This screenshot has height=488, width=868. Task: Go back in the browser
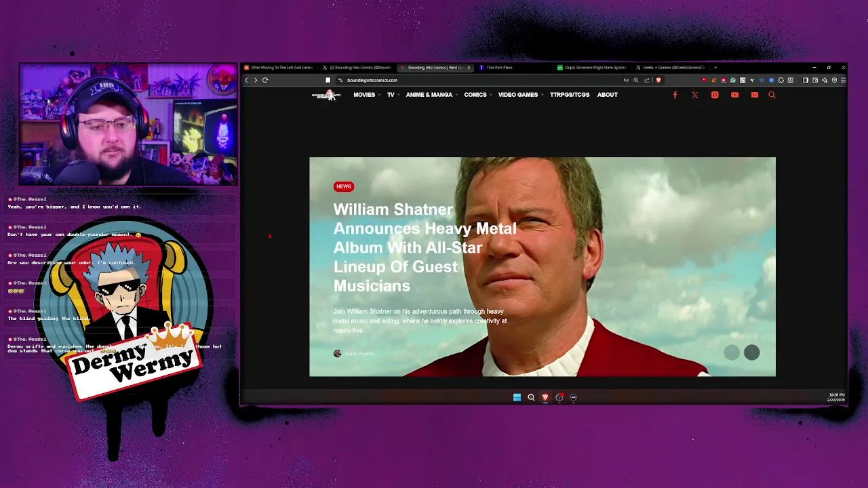pyautogui.click(x=246, y=80)
